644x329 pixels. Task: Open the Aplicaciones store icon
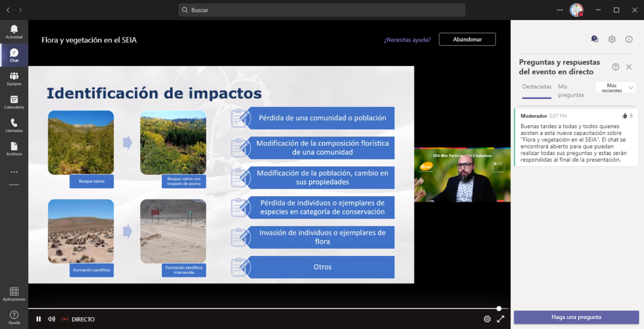pyautogui.click(x=14, y=294)
